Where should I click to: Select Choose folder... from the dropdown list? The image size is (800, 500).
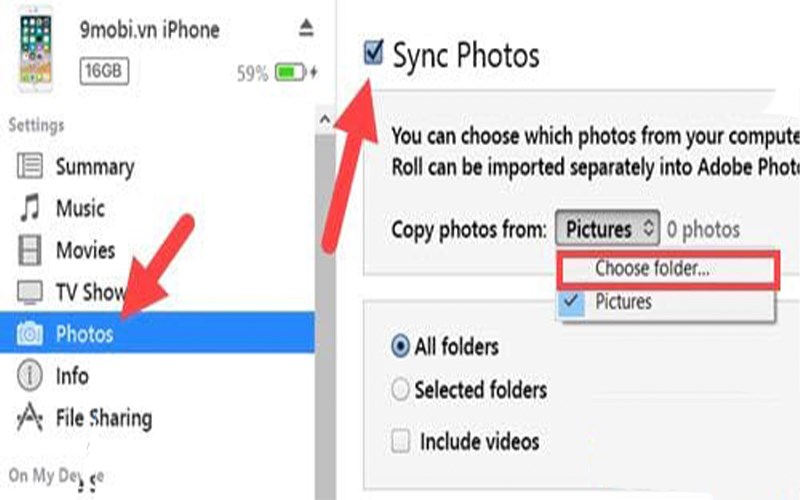pyautogui.click(x=651, y=268)
